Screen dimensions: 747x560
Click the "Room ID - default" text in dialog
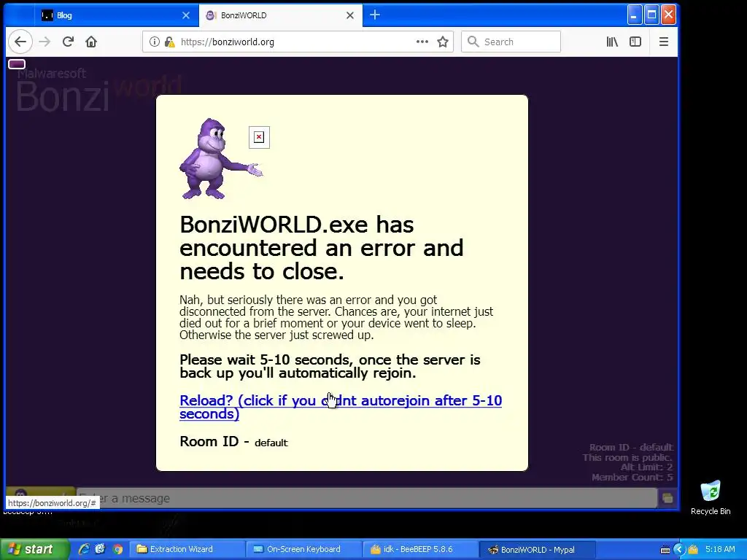point(233,442)
